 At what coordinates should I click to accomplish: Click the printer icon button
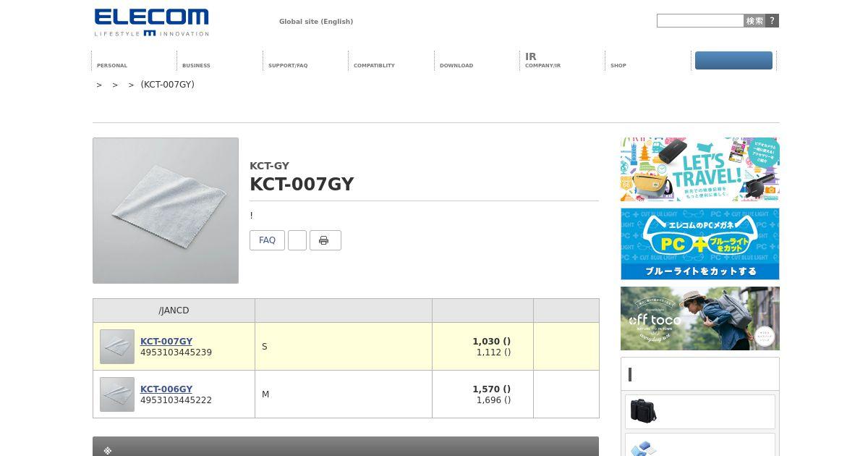point(325,240)
